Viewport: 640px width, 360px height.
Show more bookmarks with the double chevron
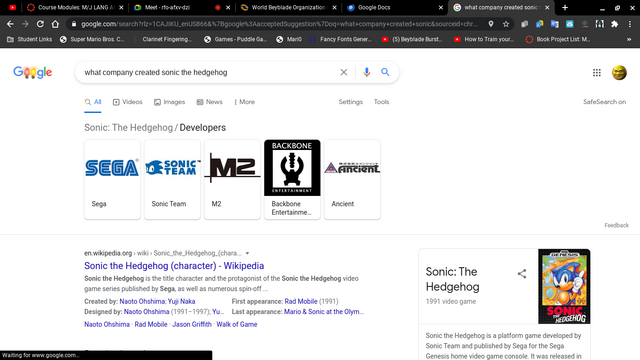coord(629,39)
